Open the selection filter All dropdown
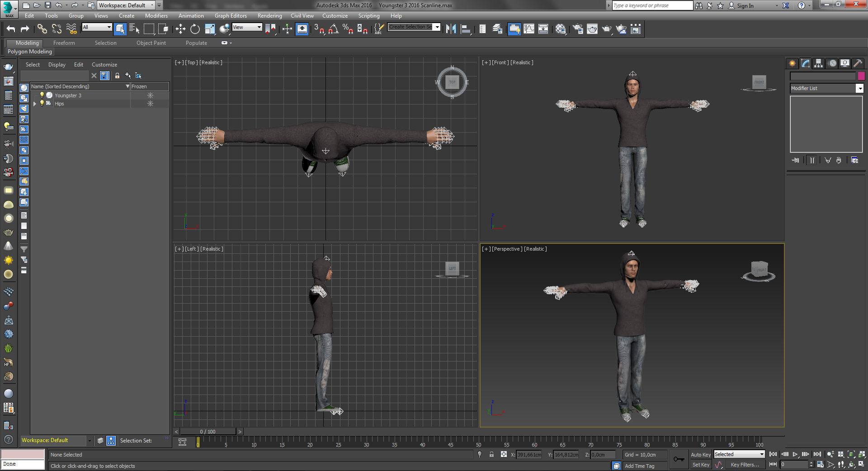 (x=97, y=27)
